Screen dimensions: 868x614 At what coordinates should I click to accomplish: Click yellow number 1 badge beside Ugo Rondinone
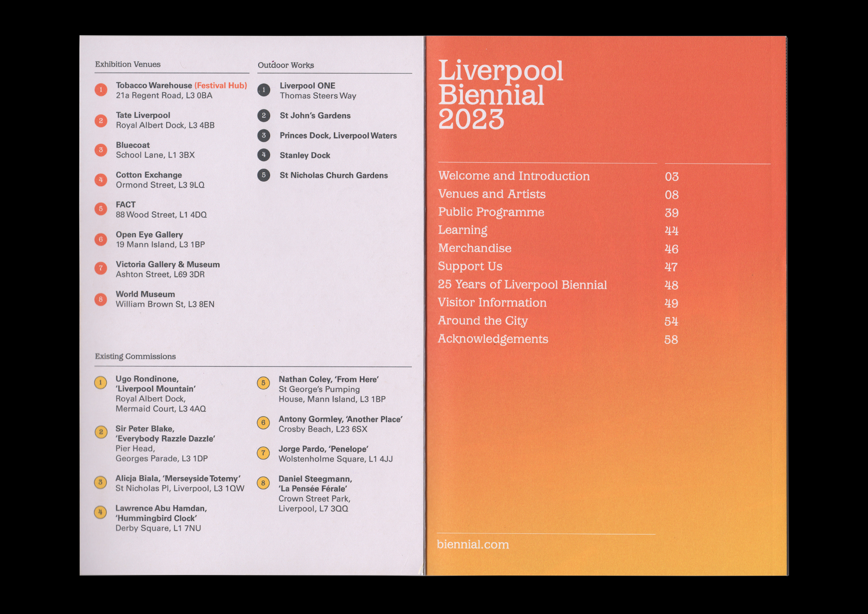click(x=100, y=383)
